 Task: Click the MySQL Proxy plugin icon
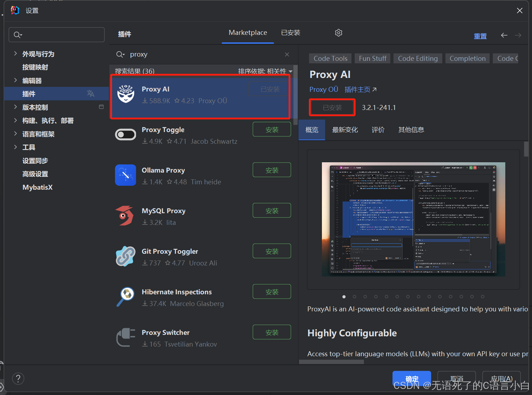coord(125,216)
